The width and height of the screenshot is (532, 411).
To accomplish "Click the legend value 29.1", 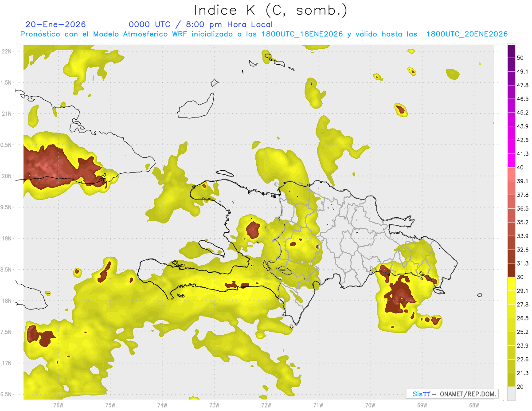I will coord(523,291).
